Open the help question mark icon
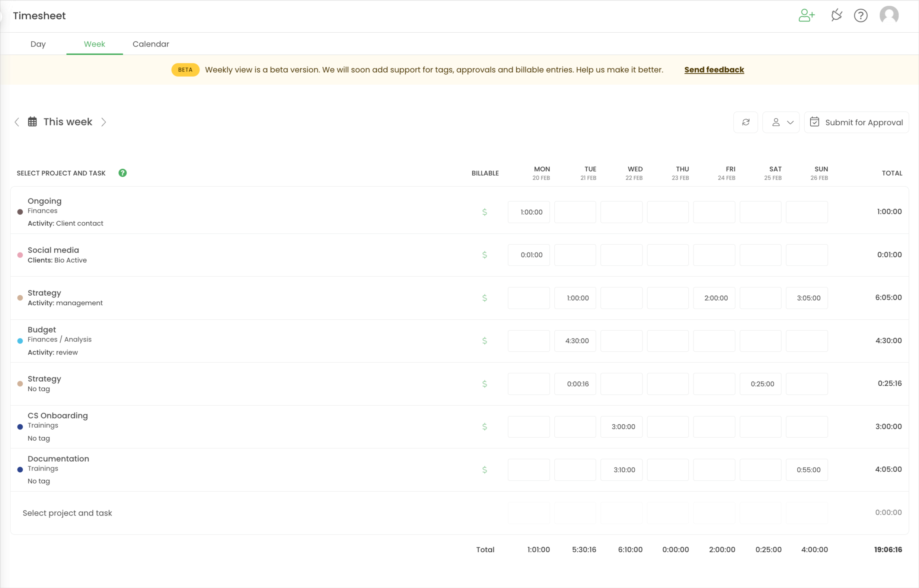The height and width of the screenshot is (588, 919). pos(861,16)
